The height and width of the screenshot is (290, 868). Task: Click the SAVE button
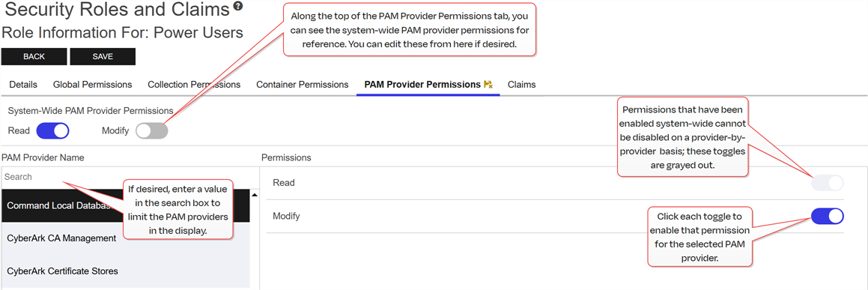[x=103, y=56]
